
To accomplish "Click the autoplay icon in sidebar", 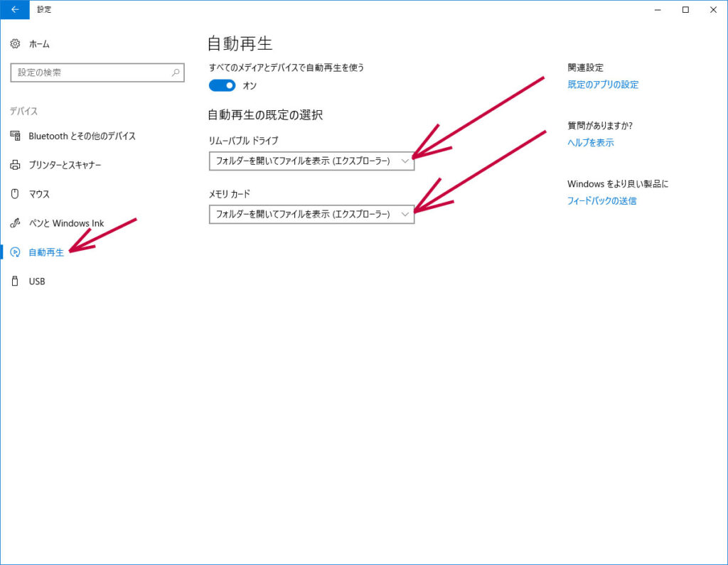I will pos(16,252).
